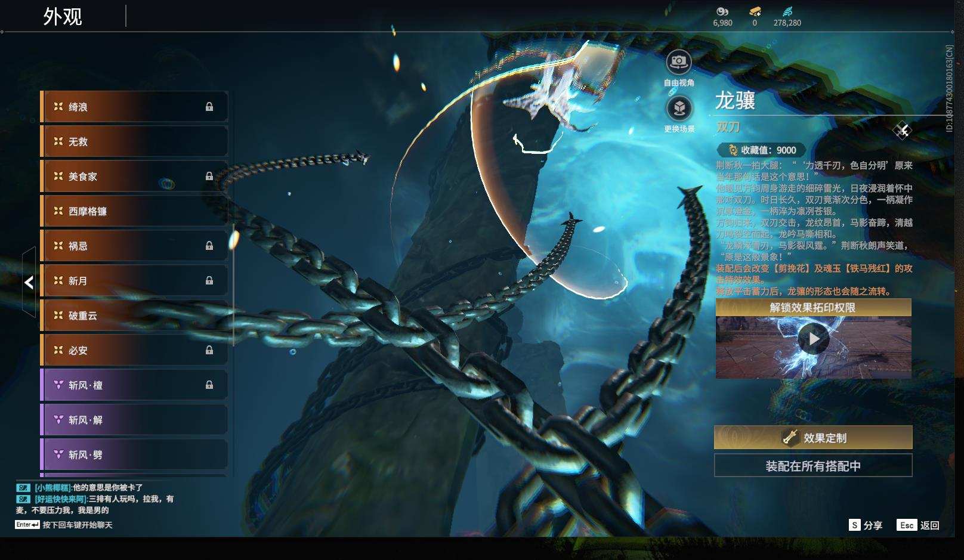Select the 美食家 skin in the list
Screen dimensions: 964x560
point(134,177)
